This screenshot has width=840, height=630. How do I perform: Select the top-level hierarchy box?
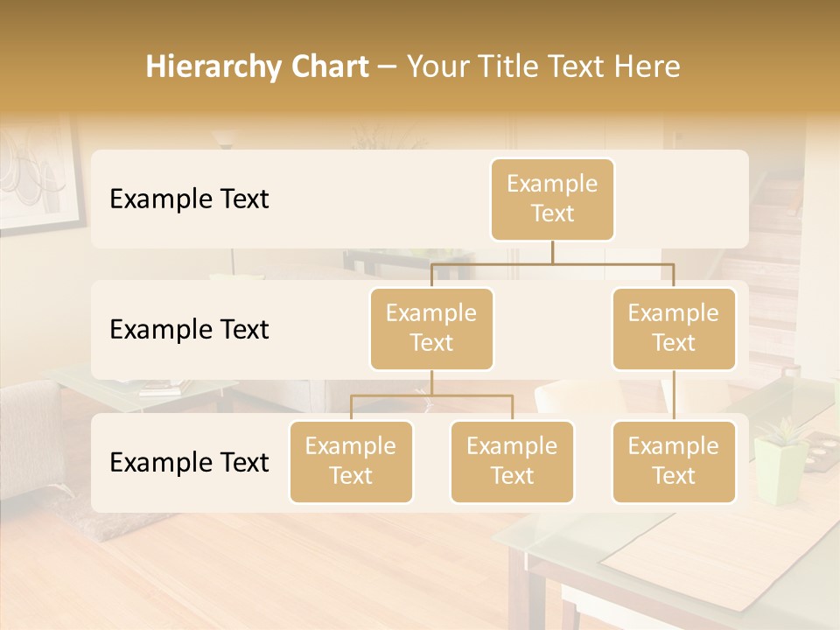click(552, 199)
